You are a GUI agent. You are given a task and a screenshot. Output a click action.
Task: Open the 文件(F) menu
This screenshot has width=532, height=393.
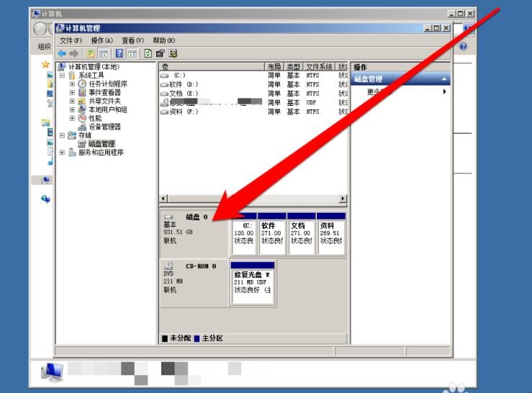(x=71, y=40)
